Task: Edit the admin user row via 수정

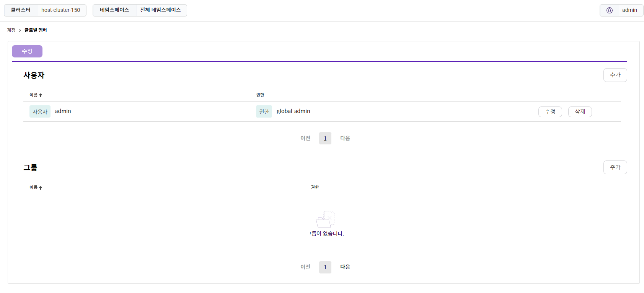Action: coord(550,112)
